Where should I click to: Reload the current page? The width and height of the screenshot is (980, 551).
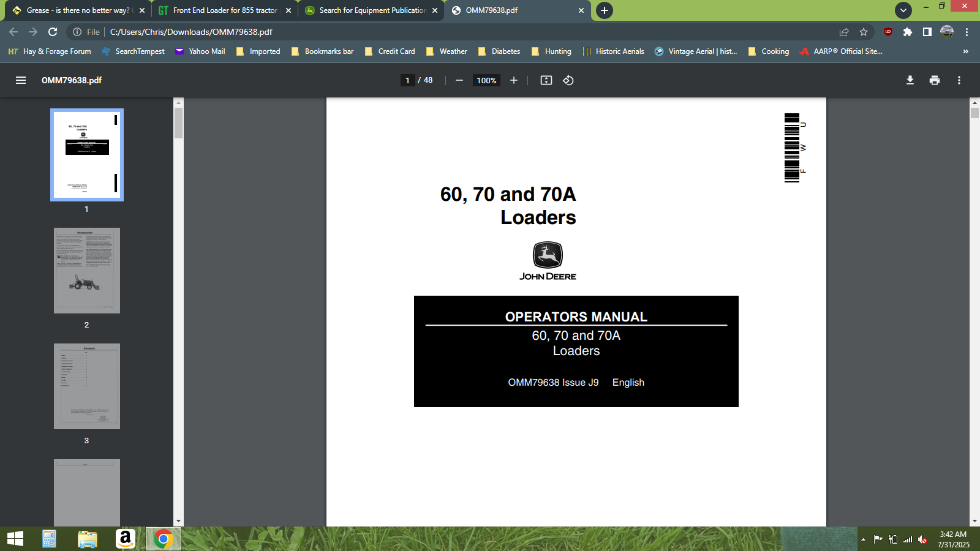(53, 32)
